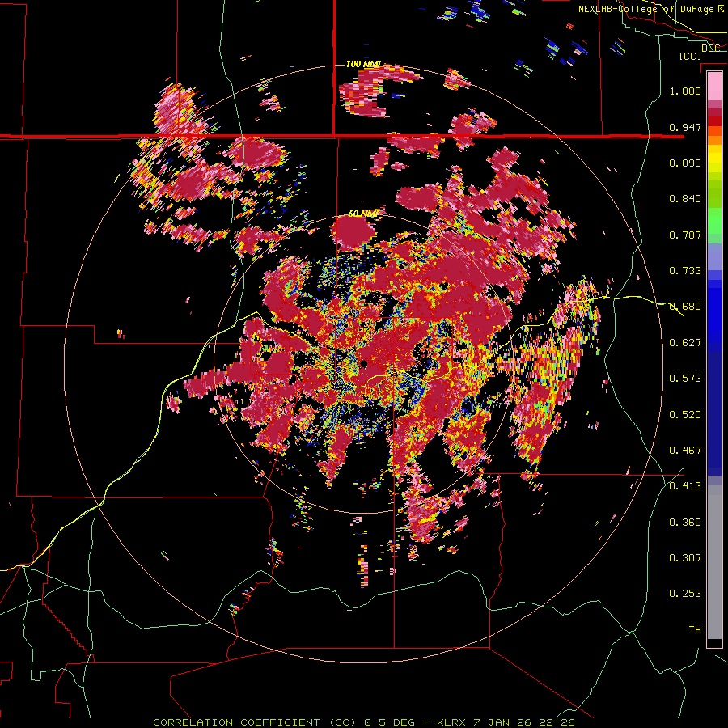Screen dimensions: 728x728
Task: Click the 0.520 legend value
Action: tap(685, 415)
